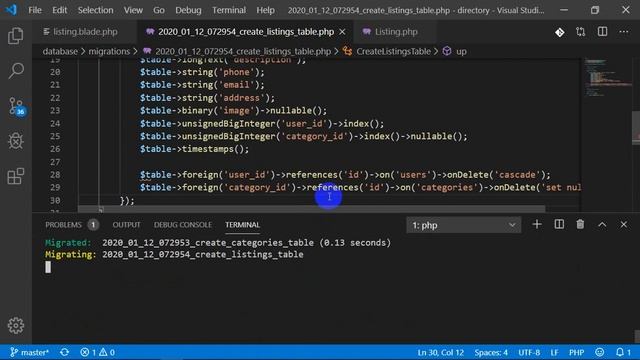Click 'CreateListingsTable' class in breadcrumb

pos(393,51)
